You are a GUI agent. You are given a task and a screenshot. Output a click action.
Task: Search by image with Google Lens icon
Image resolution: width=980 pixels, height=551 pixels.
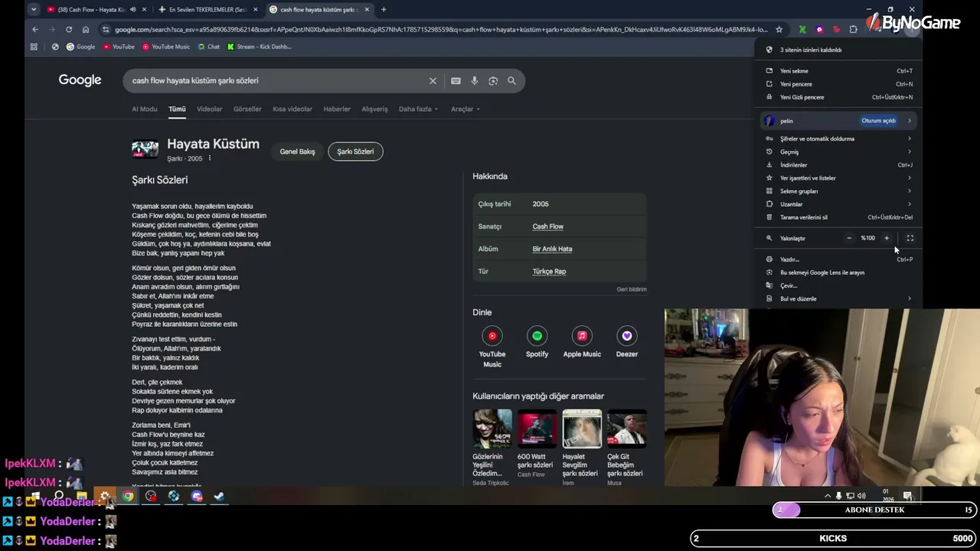click(x=493, y=80)
